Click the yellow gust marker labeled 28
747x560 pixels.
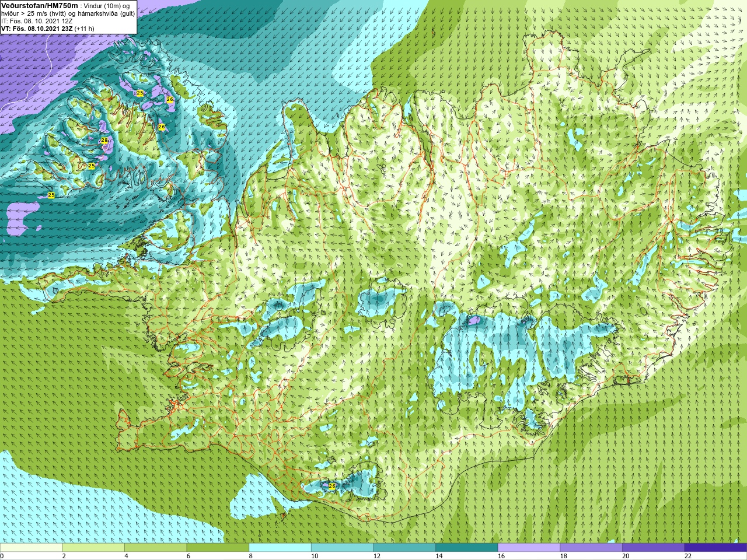click(104, 141)
